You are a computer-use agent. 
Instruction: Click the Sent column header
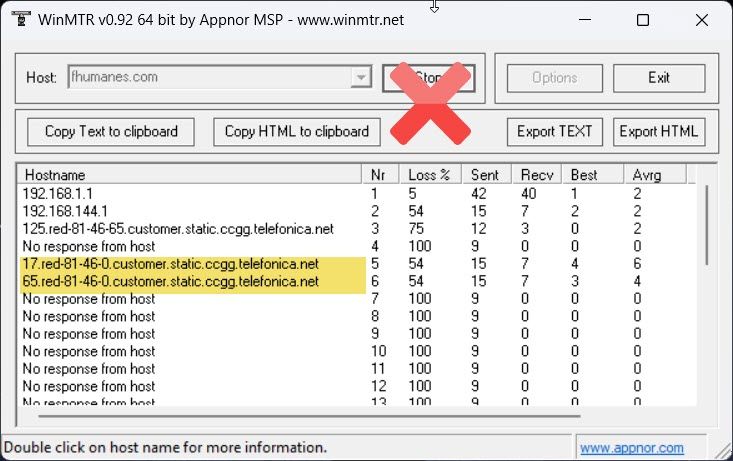pos(487,175)
